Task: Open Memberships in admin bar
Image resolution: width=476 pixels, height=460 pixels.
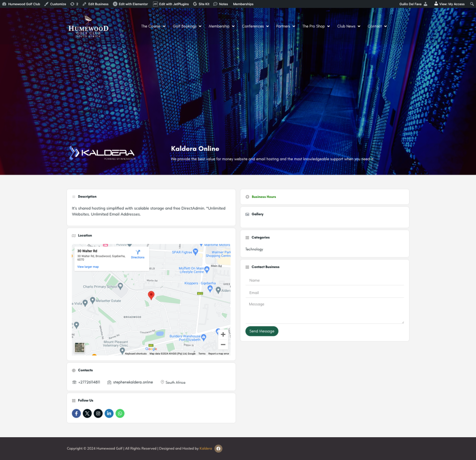Action: [x=243, y=4]
